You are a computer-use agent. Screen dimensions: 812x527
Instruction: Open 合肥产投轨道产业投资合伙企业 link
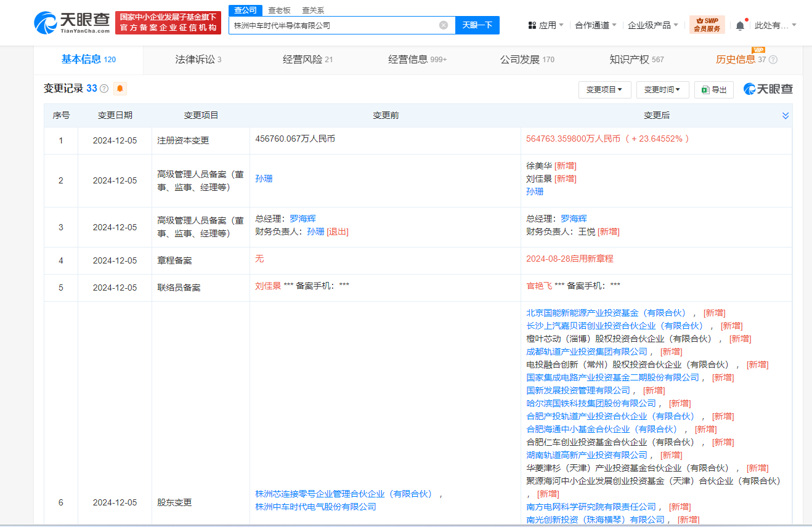tap(611, 416)
